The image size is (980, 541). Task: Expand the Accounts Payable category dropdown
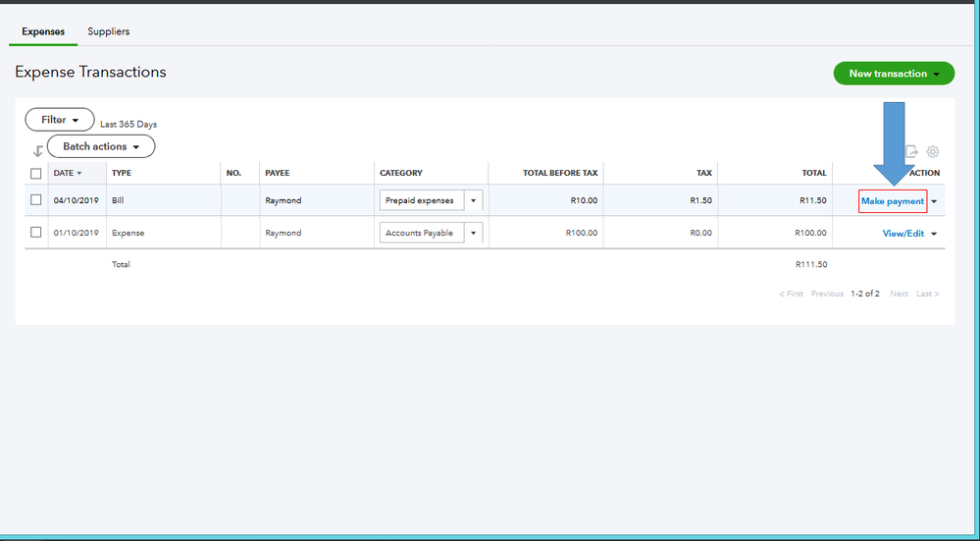point(473,233)
